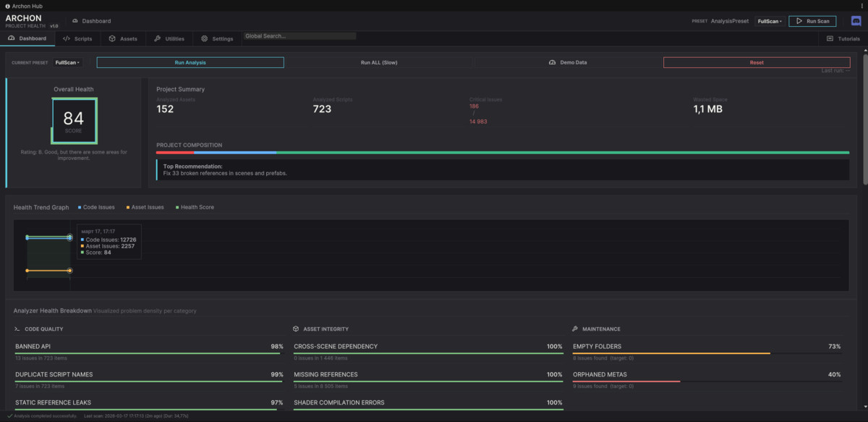Click the MISSING REFERENCES row label
This screenshot has width=868, height=422.
[325, 374]
